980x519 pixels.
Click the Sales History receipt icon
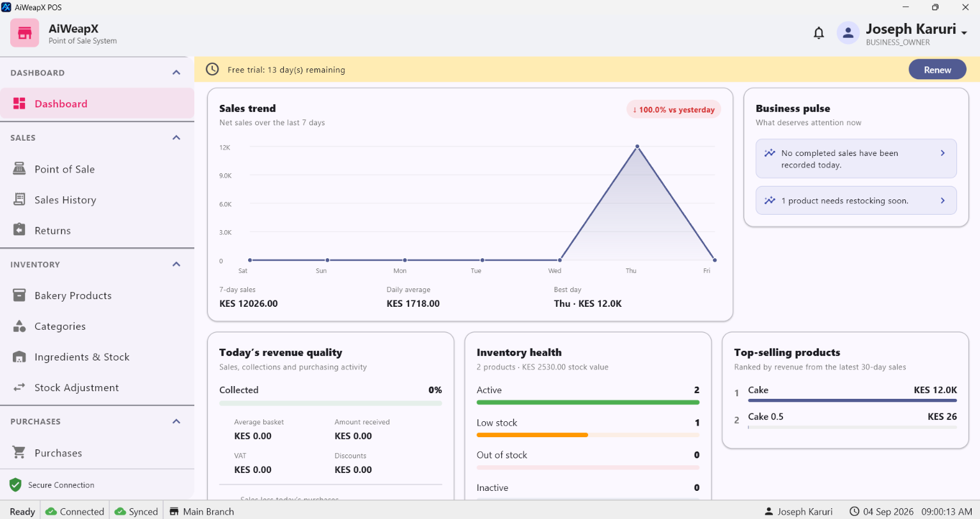[19, 199]
